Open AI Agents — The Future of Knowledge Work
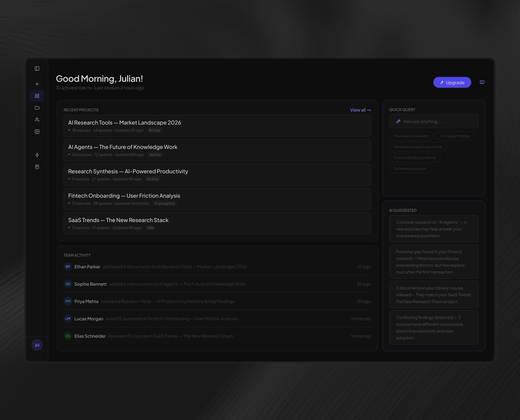The image size is (520, 420). pos(217,150)
